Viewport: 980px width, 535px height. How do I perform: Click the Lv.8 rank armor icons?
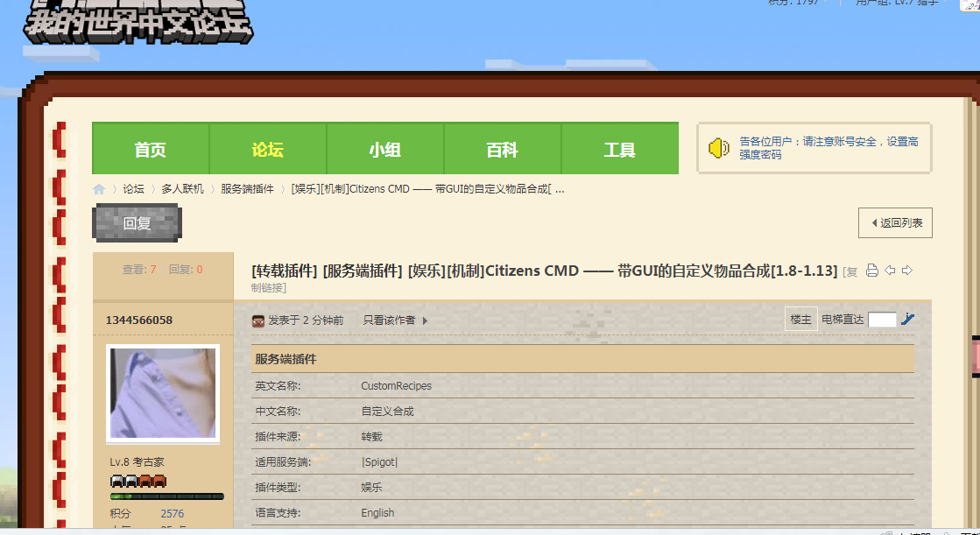(138, 481)
